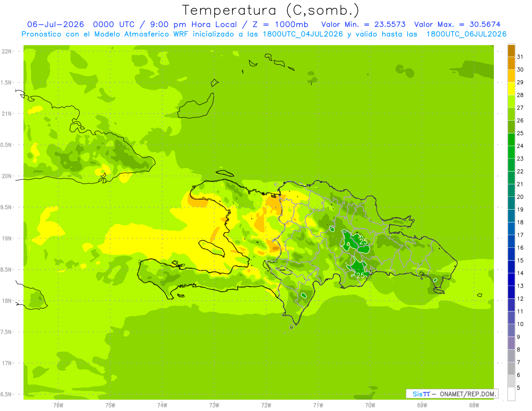The image size is (532, 411).
Task: Click the "74W" longitude label
Action: click(x=162, y=405)
